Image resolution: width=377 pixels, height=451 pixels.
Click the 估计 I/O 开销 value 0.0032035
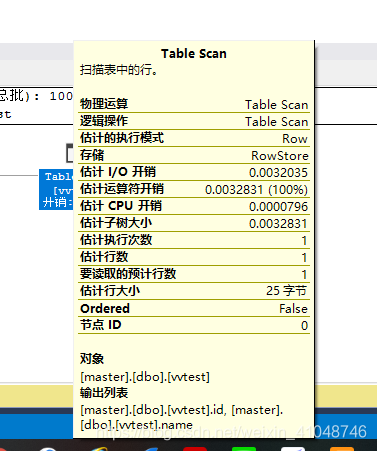click(278, 173)
